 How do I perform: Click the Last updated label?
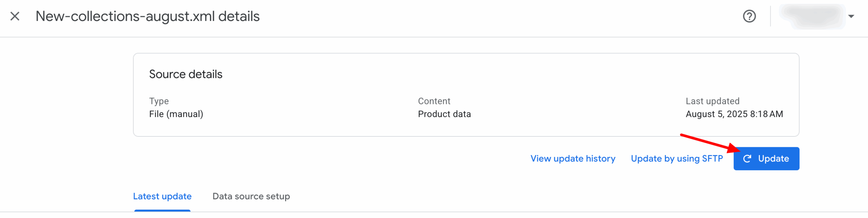712,101
